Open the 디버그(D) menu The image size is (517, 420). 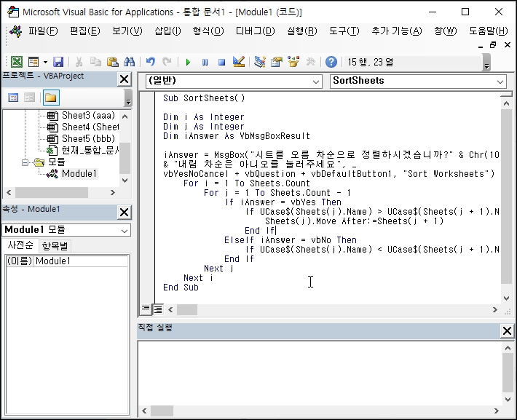tap(255, 31)
